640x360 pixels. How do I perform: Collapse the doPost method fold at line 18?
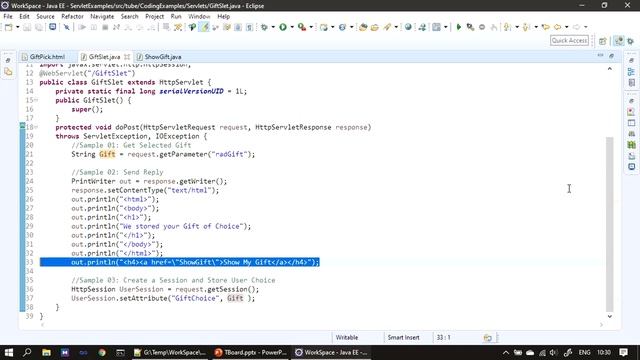pos(36,127)
